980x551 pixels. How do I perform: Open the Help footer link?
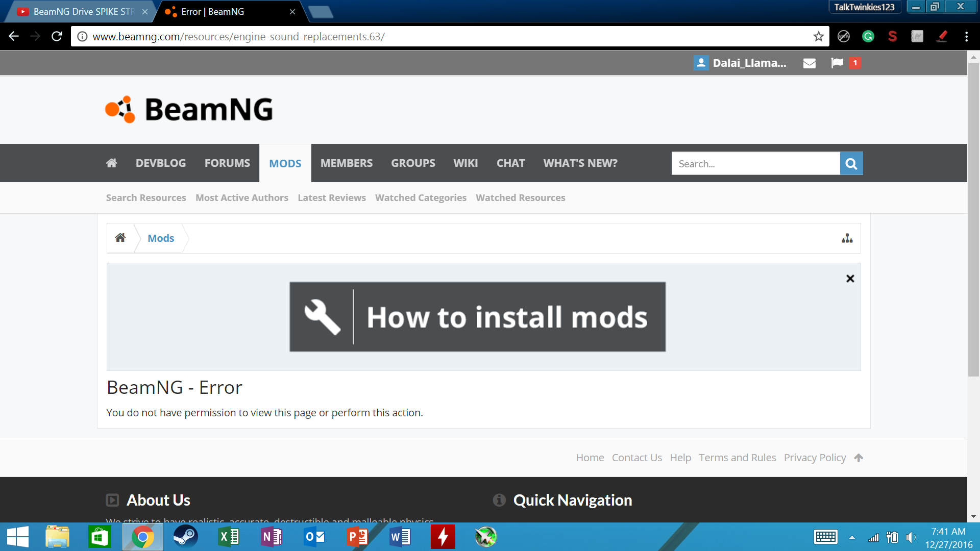[x=680, y=458]
